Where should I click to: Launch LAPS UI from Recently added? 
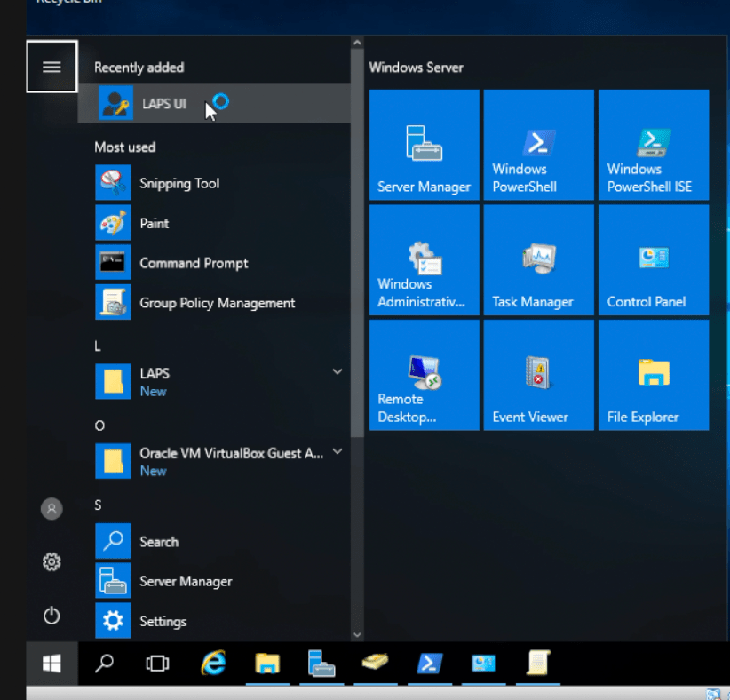[x=163, y=103]
